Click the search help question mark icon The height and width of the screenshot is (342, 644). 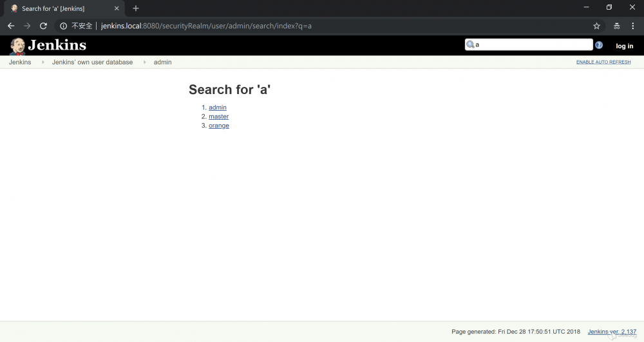pos(599,45)
